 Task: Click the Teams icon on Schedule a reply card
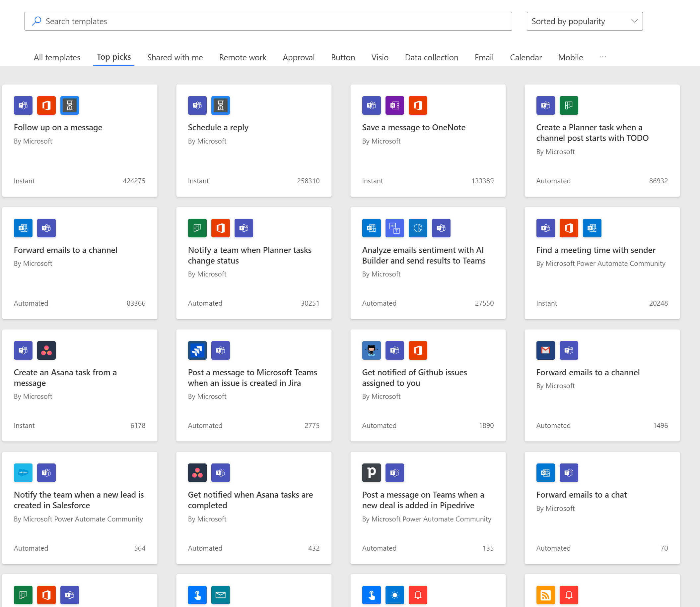point(197,105)
